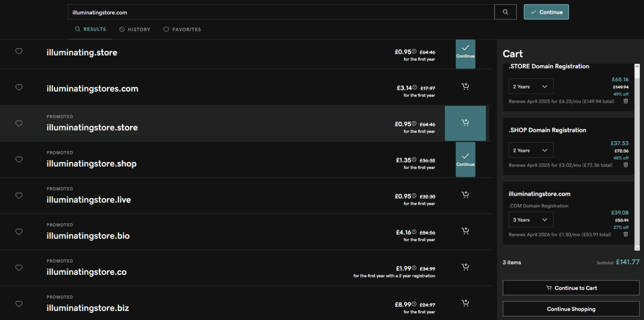Open the 3 Years dropdown for illuminatingstore.com

531,220
